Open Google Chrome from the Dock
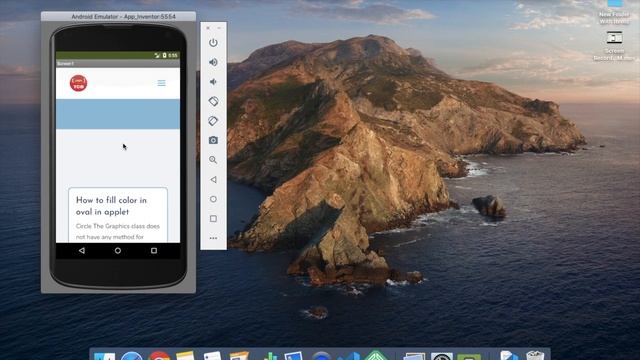This screenshot has width=640, height=360. (x=159, y=356)
